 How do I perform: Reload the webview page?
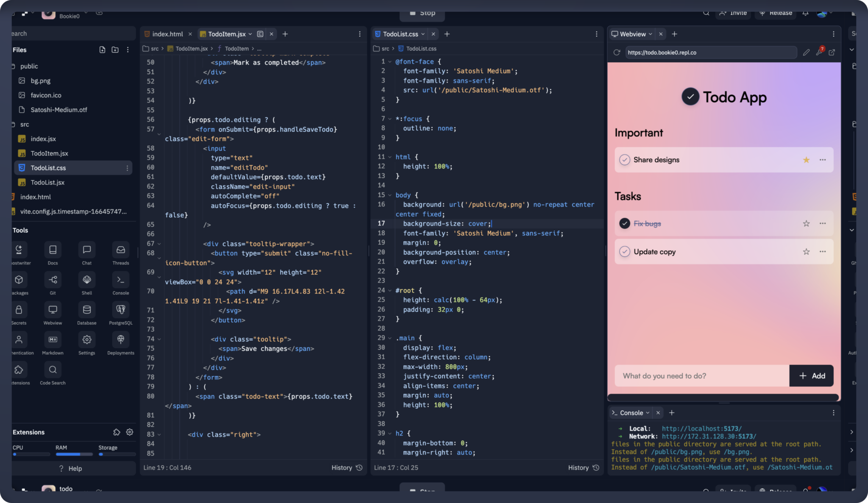(x=617, y=53)
